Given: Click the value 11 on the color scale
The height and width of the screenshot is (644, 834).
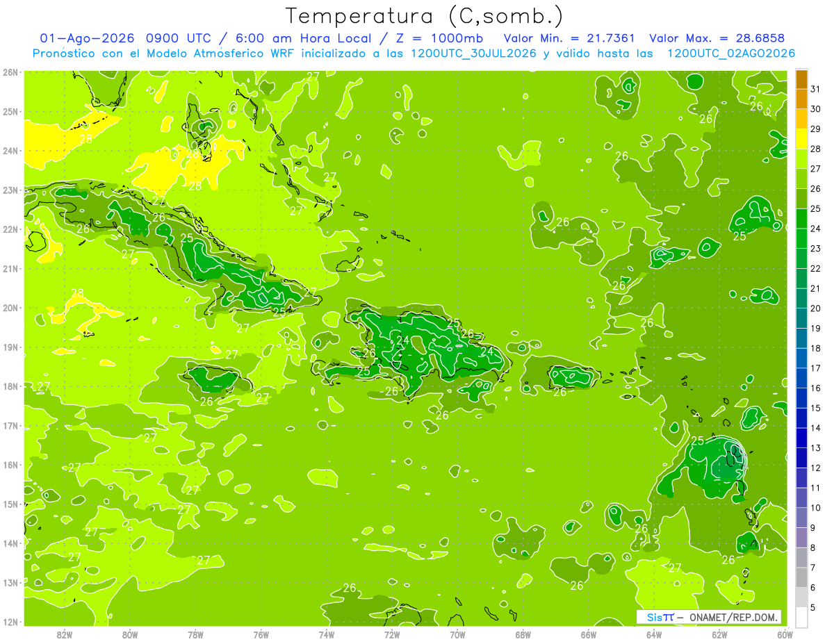Looking at the screenshot, I should coord(815,487).
